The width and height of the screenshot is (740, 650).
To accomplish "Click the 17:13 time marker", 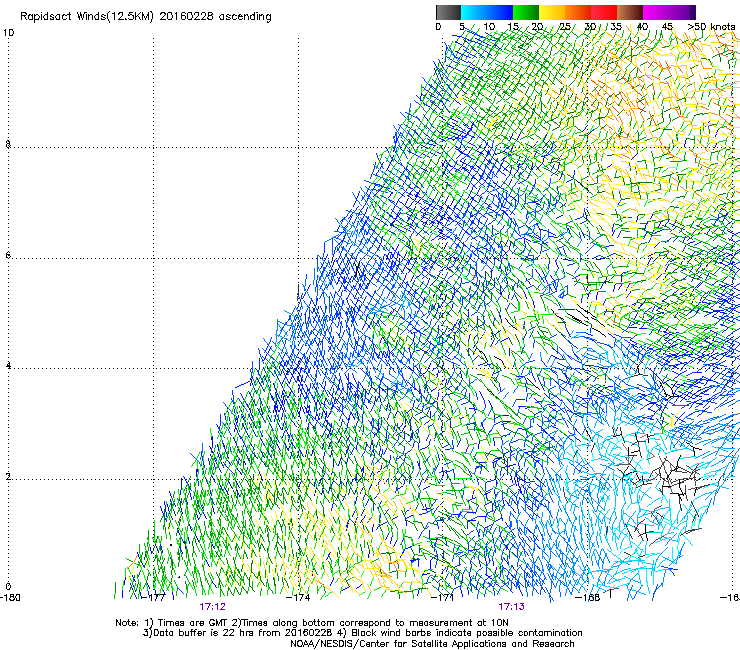I will tap(512, 607).
